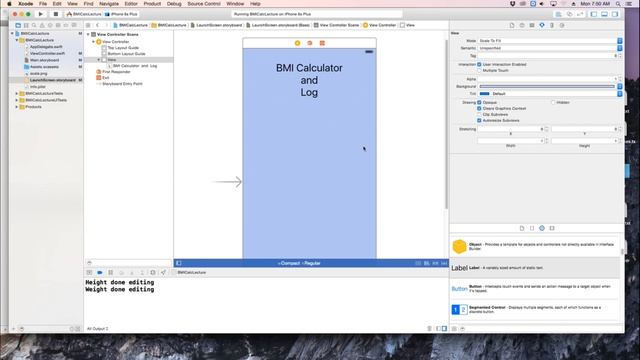Show the Identity inspector icon

tap(532, 25)
